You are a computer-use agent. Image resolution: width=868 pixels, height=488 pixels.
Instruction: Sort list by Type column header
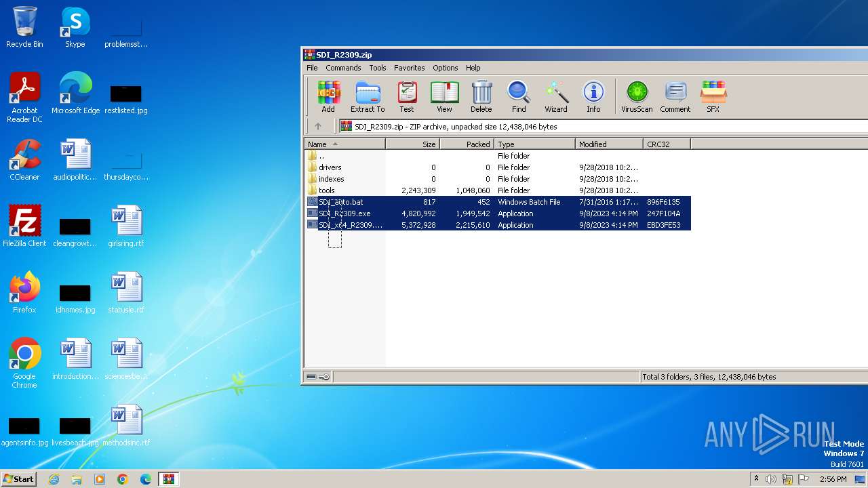click(535, 144)
